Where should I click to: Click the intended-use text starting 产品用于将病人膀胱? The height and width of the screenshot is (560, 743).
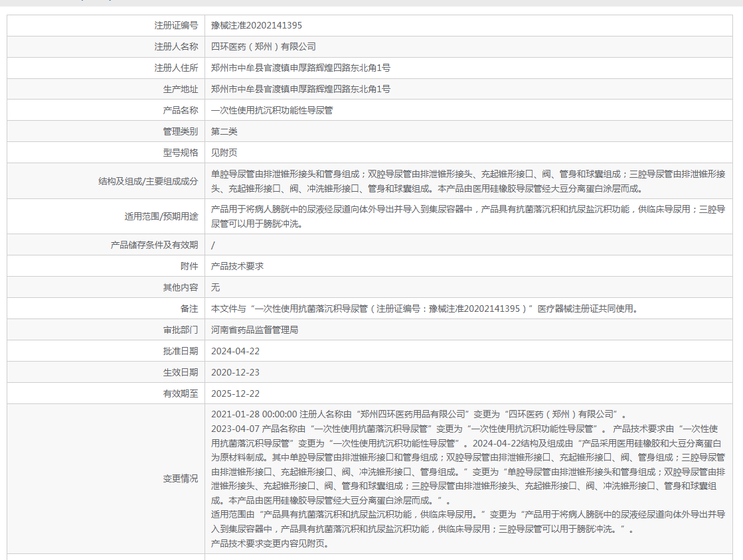pos(468,216)
